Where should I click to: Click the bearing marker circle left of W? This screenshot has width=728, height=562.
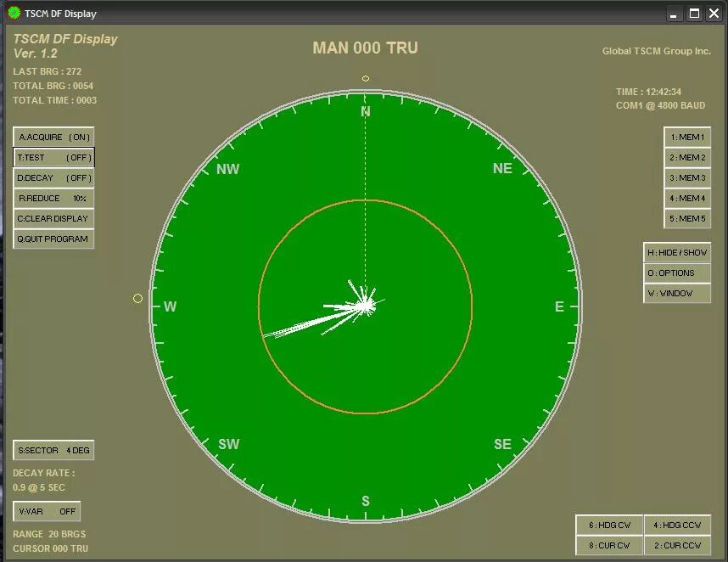coord(137,299)
